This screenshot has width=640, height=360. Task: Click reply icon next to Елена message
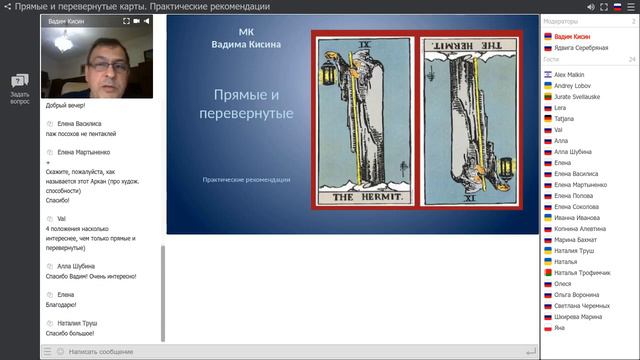click(x=50, y=295)
